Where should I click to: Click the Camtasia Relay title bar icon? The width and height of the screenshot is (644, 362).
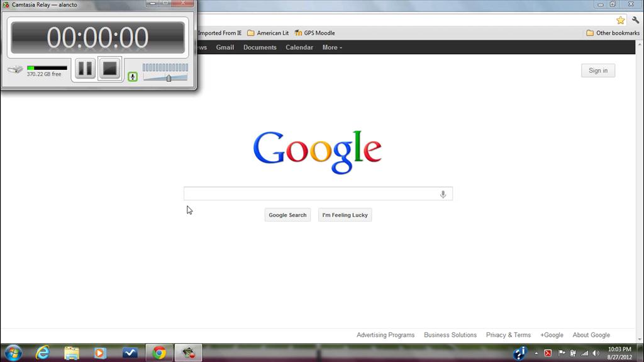coord(6,5)
